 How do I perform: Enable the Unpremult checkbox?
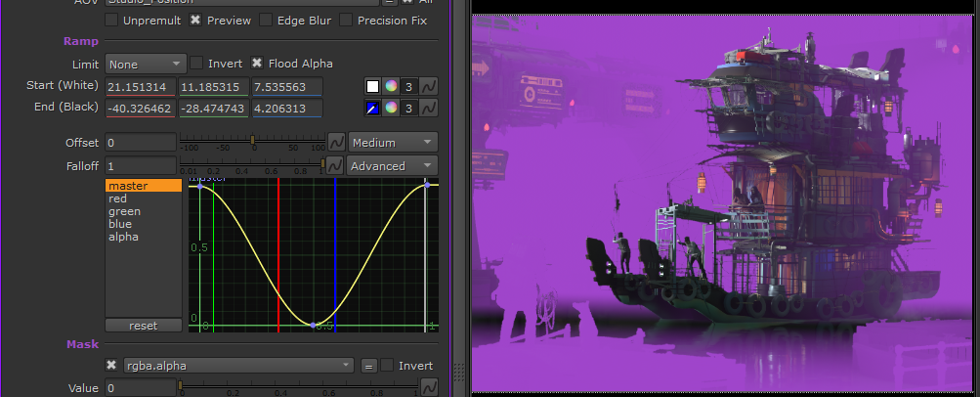[111, 20]
